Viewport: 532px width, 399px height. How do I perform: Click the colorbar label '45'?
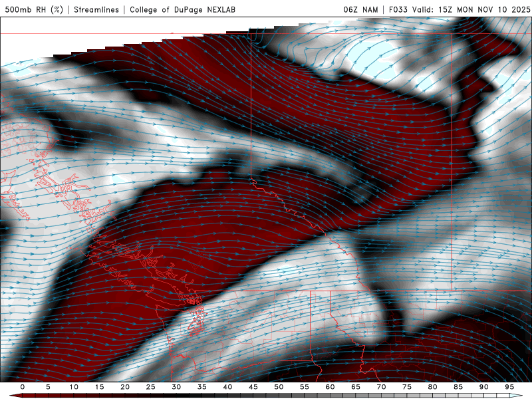(x=253, y=387)
